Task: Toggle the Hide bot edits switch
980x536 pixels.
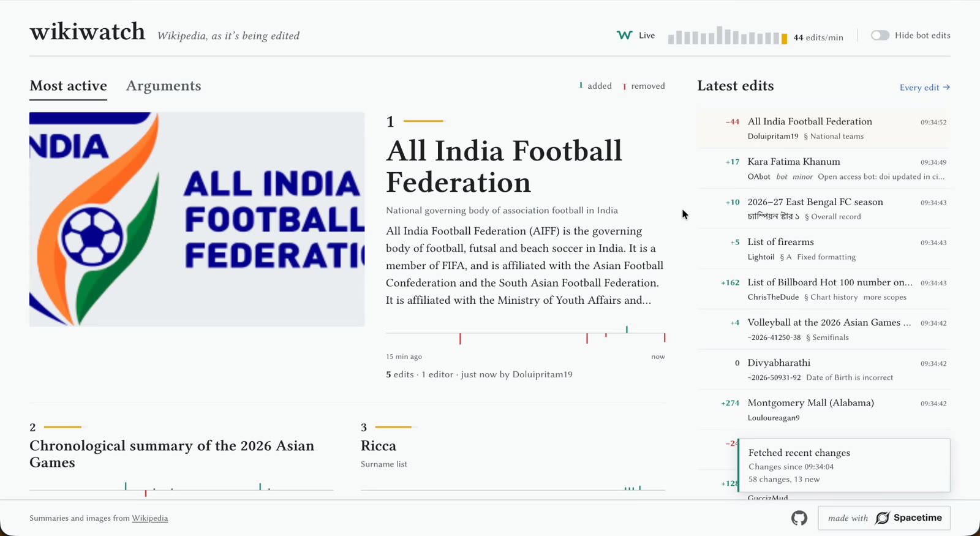Action: (x=880, y=36)
